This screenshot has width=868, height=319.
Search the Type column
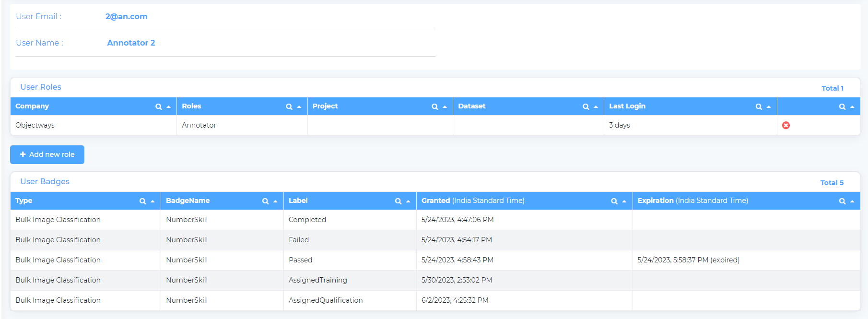pyautogui.click(x=142, y=201)
